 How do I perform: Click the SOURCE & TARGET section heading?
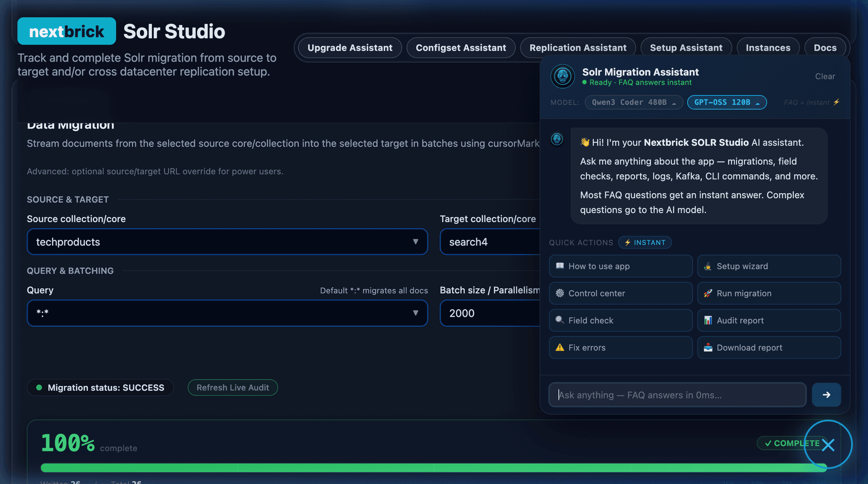click(x=68, y=199)
